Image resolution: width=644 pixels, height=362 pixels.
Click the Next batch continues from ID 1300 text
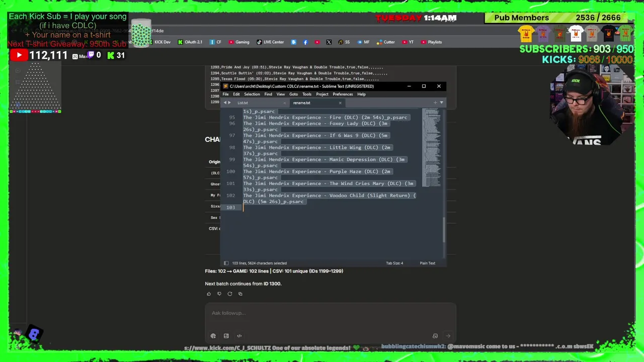click(243, 284)
